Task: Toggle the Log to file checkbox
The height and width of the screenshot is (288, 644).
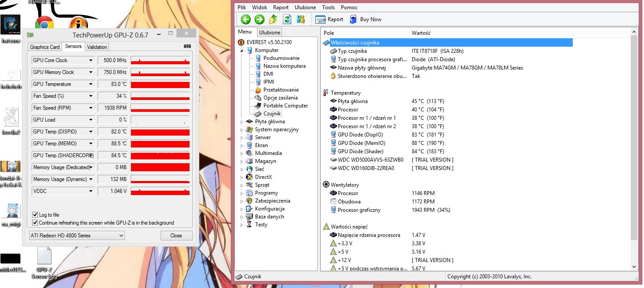Action: (35, 215)
